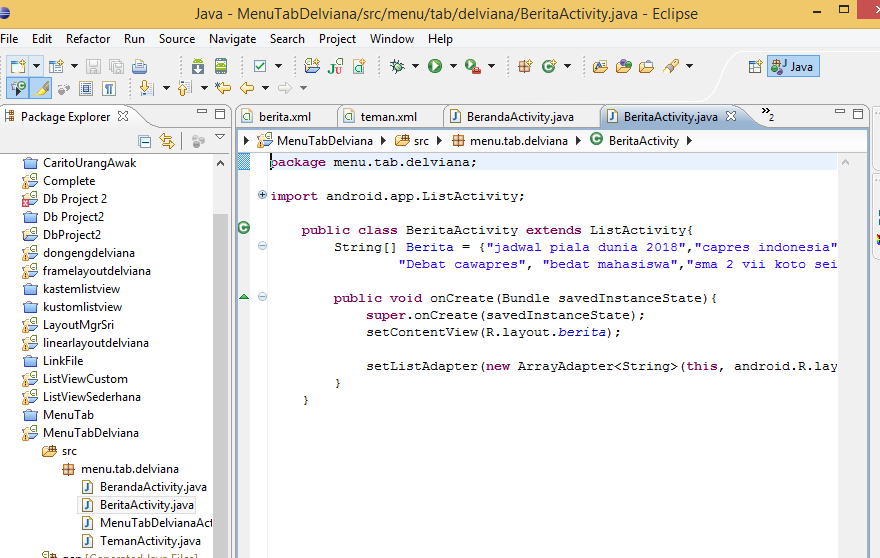The image size is (880, 558).
Task: Collapse the Berita array declaration
Action: pyautogui.click(x=262, y=246)
